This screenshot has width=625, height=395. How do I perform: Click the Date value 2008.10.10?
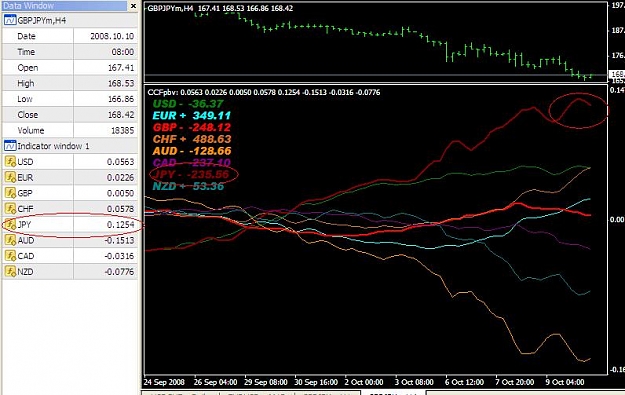(112, 36)
